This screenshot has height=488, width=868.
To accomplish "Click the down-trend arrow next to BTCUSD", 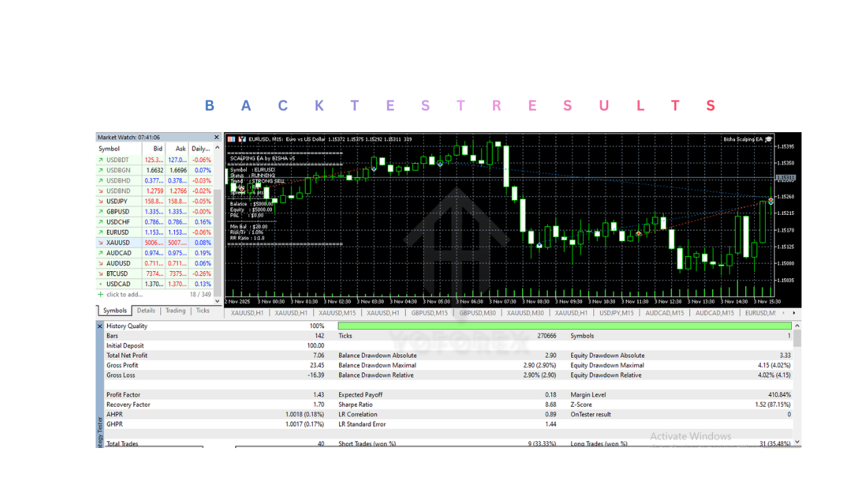I will click(x=100, y=273).
